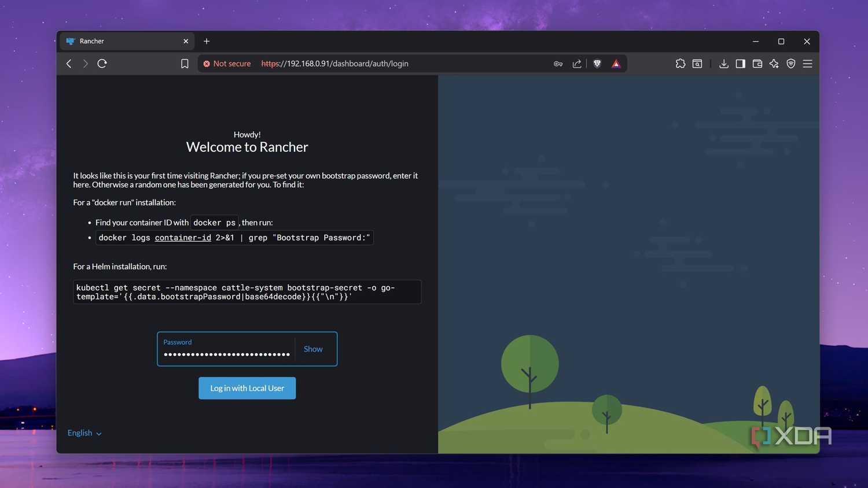
Task: Minimize the browser window
Action: [756, 41]
